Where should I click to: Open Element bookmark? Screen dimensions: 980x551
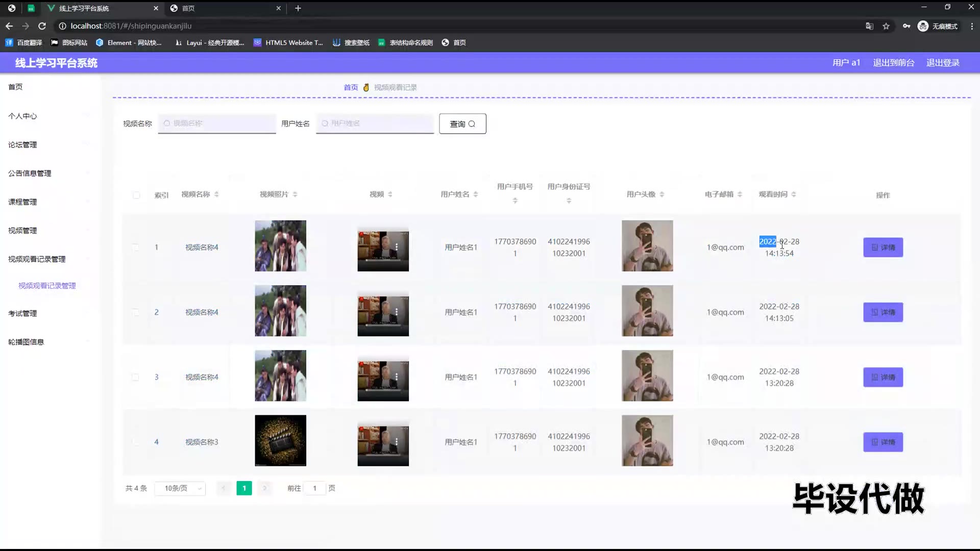(129, 43)
